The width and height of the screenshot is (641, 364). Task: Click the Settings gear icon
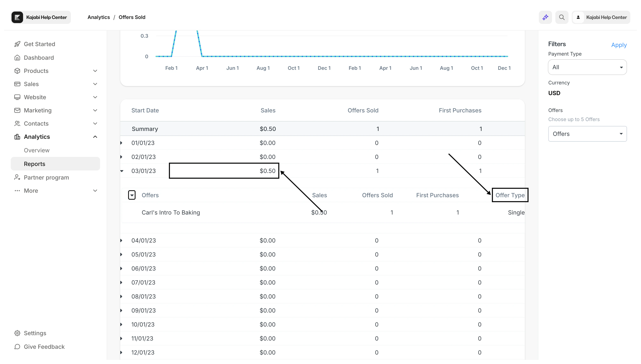click(x=17, y=333)
